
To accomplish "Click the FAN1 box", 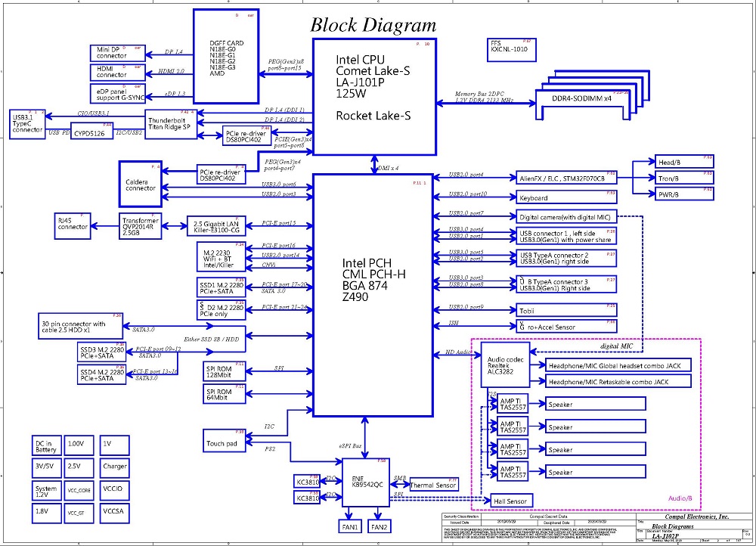I will pos(350,526).
